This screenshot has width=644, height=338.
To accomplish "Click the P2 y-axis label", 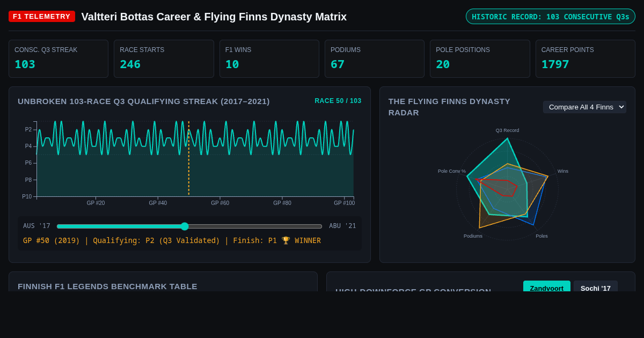I will (x=28, y=130).
